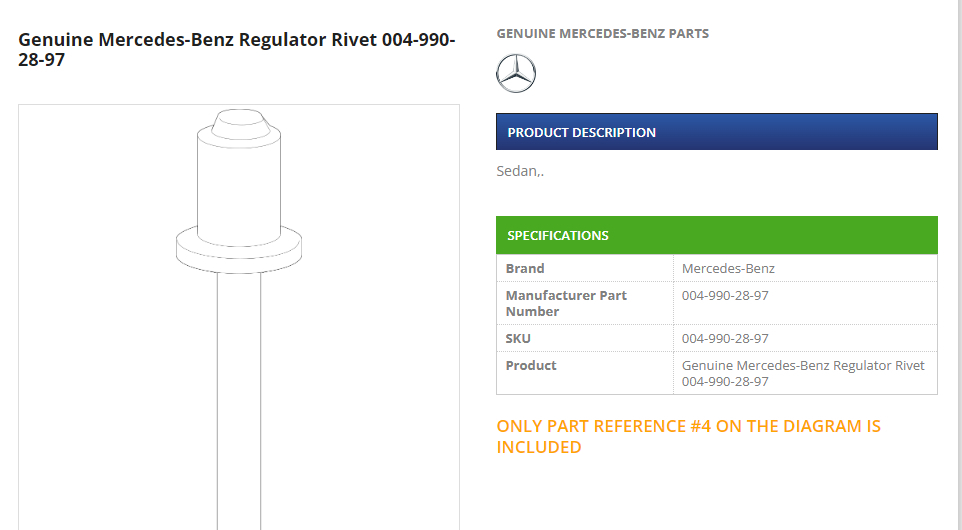The width and height of the screenshot is (962, 530).
Task: Click the Product row label
Action: tap(531, 365)
